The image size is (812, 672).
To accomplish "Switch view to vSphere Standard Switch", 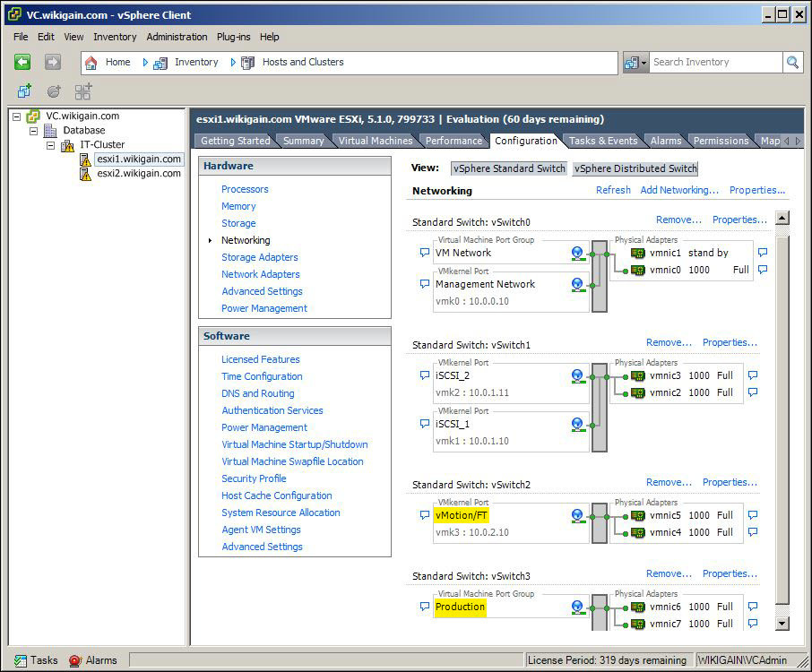I will pyautogui.click(x=509, y=168).
